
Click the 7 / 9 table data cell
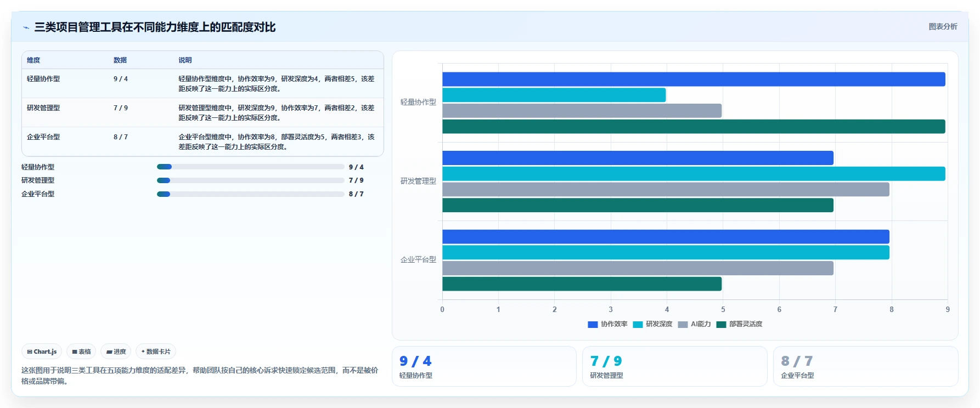point(121,108)
